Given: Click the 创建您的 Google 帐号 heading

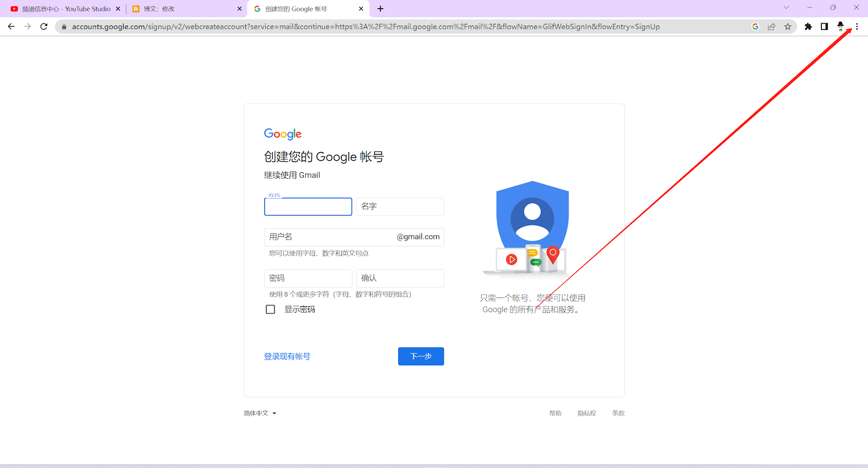Looking at the screenshot, I should click(324, 157).
